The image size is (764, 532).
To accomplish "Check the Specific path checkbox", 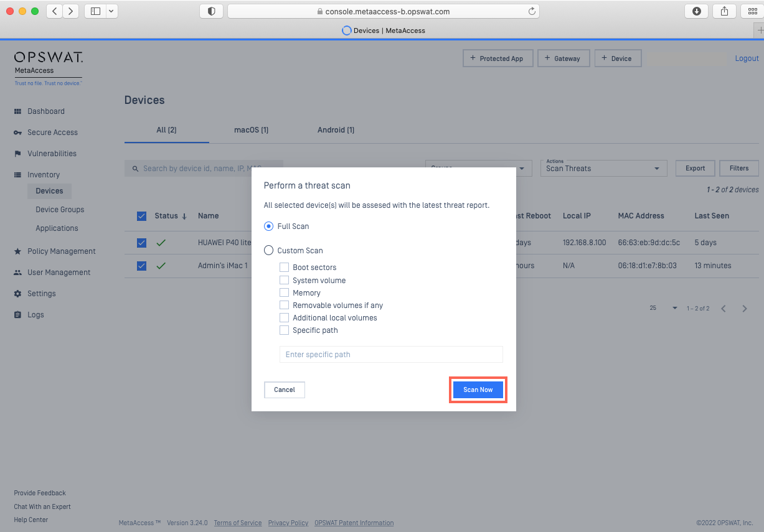I will [284, 330].
